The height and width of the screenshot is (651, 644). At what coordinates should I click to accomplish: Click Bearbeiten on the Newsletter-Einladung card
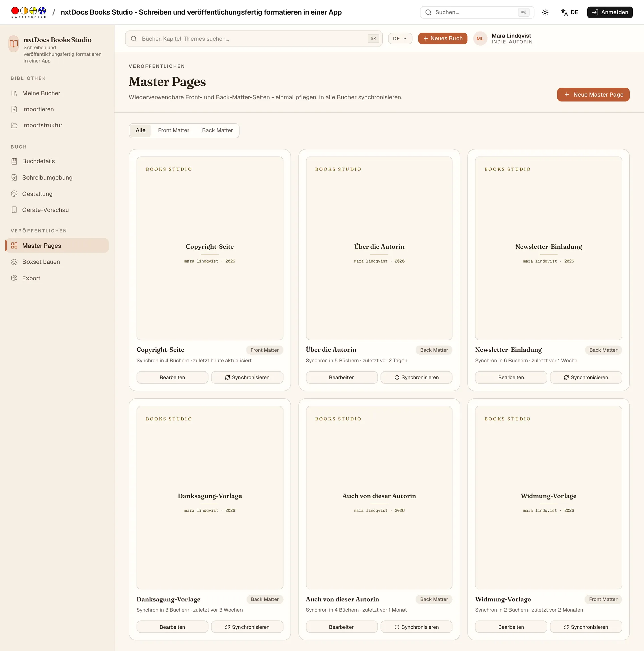point(511,377)
